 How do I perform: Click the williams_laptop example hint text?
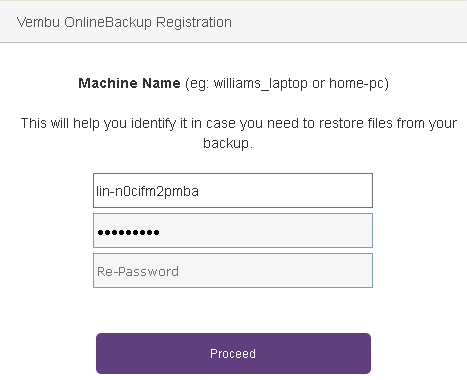click(x=260, y=83)
